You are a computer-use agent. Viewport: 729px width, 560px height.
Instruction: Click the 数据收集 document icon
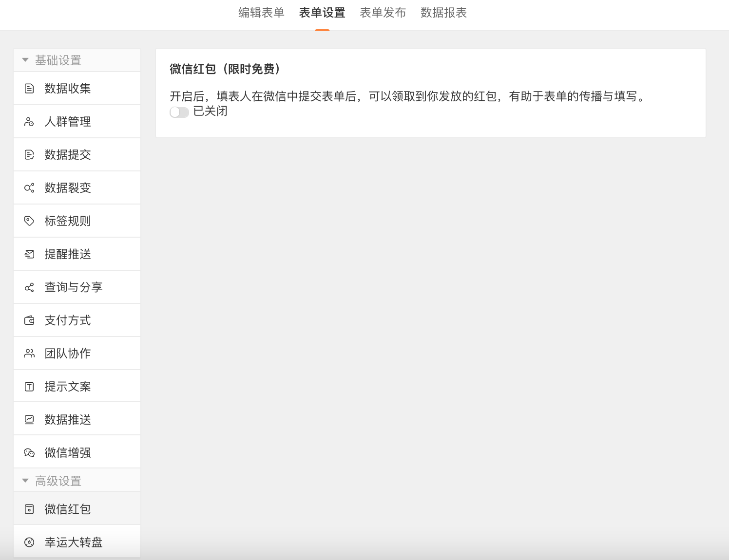(29, 89)
